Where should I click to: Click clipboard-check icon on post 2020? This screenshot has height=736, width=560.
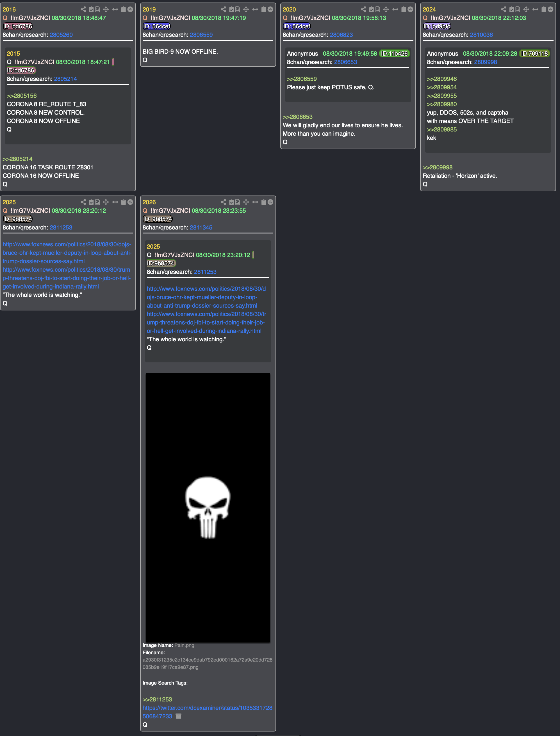(x=371, y=9)
